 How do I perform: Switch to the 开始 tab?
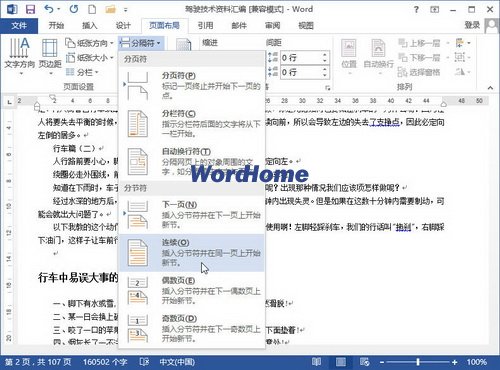point(56,25)
